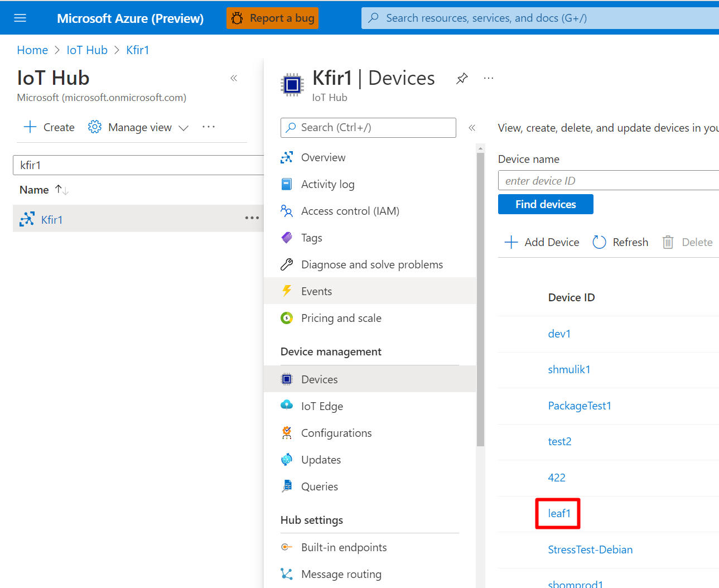Click the IoT Edge cloud icon

[287, 406]
